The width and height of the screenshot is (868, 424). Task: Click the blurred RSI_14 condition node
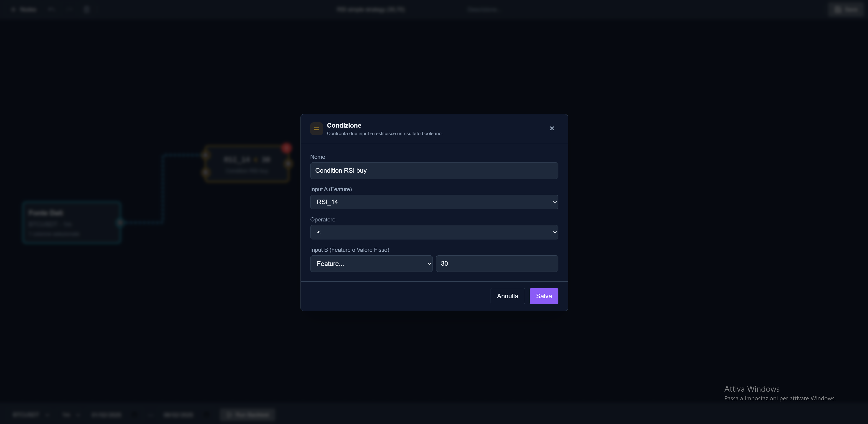point(247,164)
